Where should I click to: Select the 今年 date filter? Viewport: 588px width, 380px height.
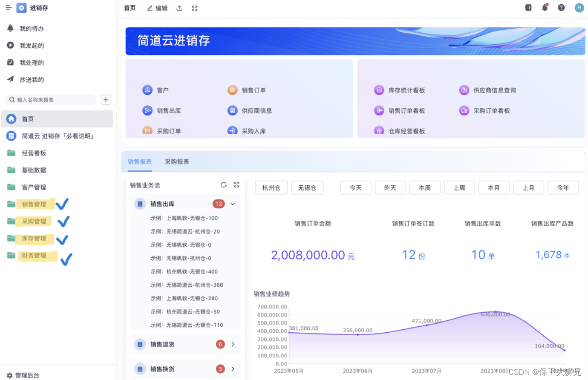563,187
